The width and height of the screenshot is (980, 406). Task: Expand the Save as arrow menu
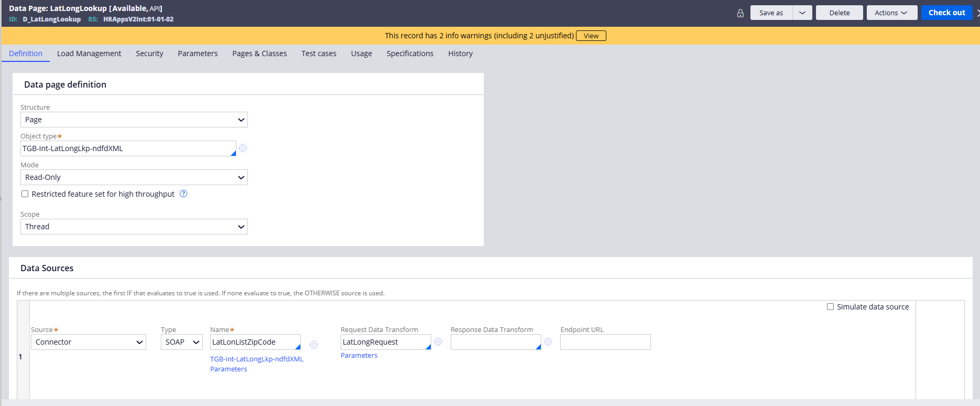(x=802, y=13)
